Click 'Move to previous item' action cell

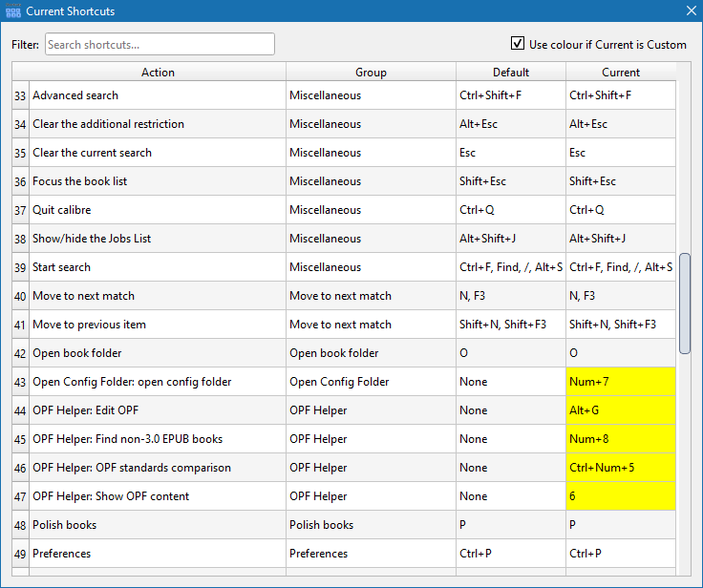click(158, 324)
